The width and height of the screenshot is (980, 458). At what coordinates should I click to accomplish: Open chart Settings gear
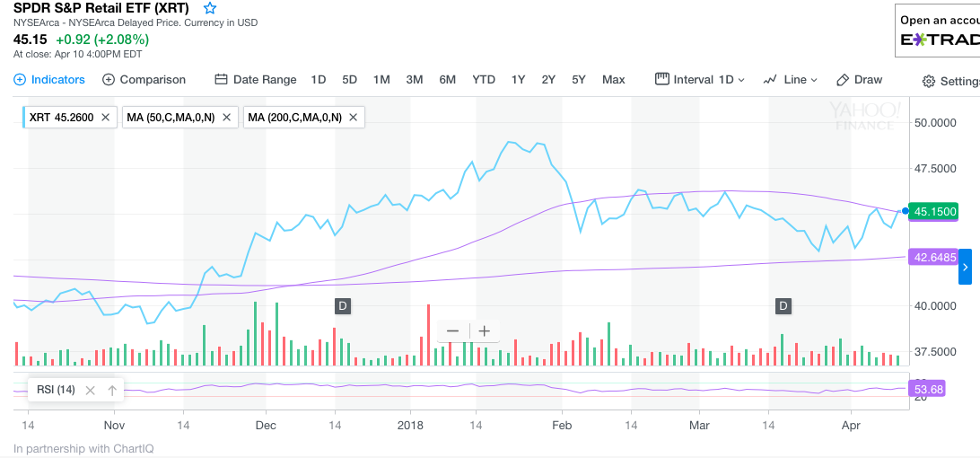click(950, 82)
